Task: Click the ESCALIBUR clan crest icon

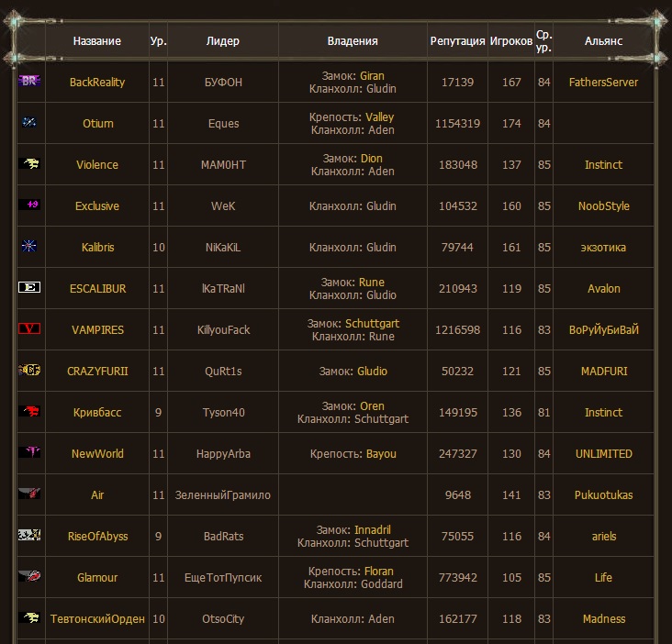Action: point(29,287)
